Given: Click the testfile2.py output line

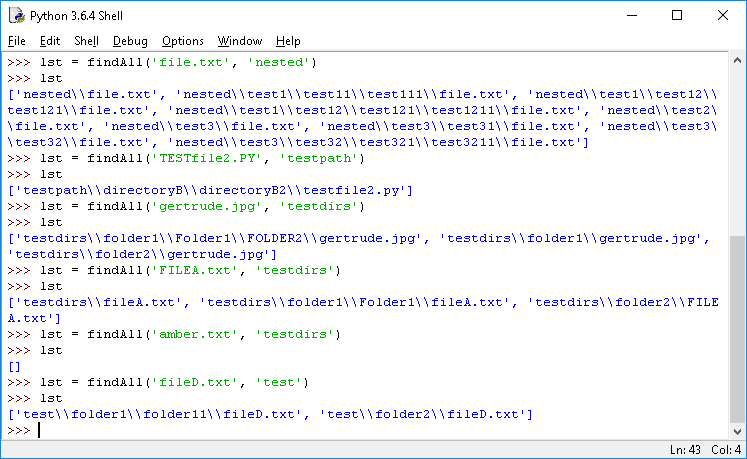Looking at the screenshot, I should 210,190.
